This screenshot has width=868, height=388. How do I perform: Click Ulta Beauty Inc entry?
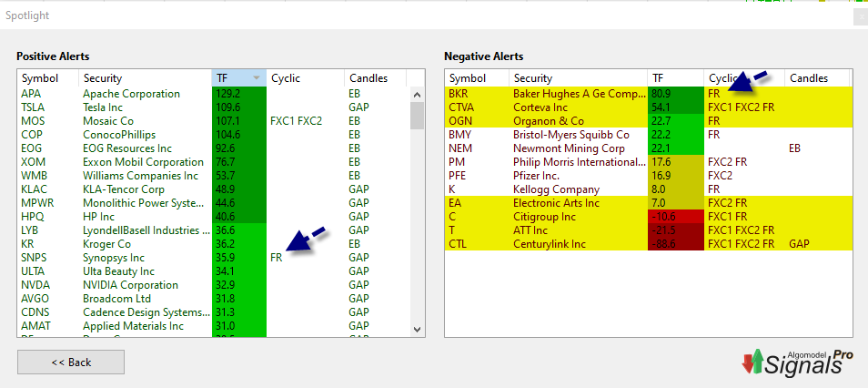tap(119, 271)
